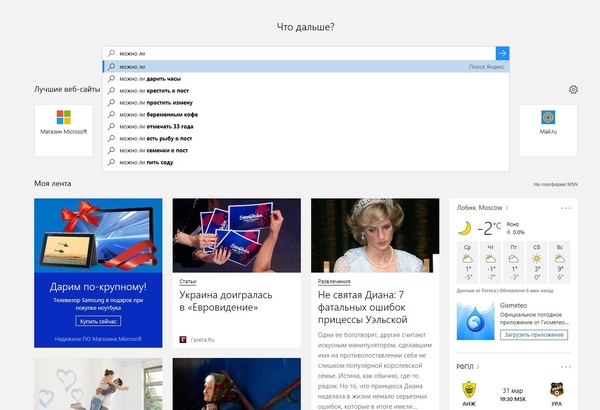Open the couple-with-hearts article thumbnail
This screenshot has height=410, width=600.
[x=98, y=384]
